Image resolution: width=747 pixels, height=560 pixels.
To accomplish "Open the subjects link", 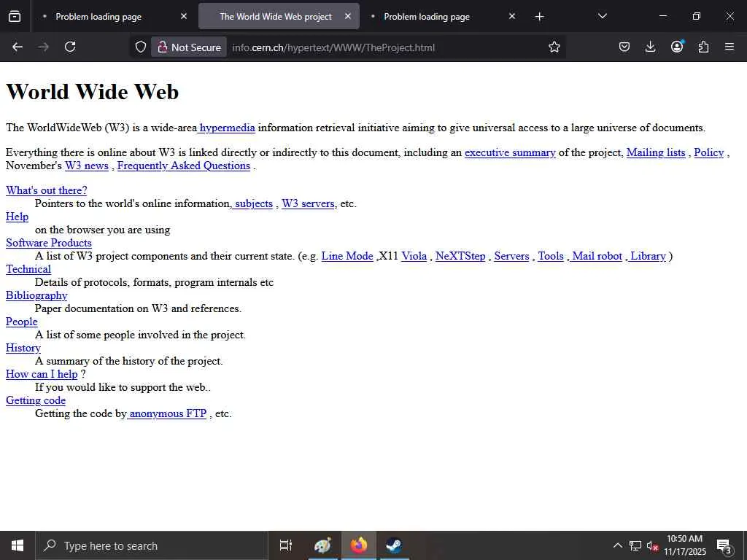I will 252,204.
